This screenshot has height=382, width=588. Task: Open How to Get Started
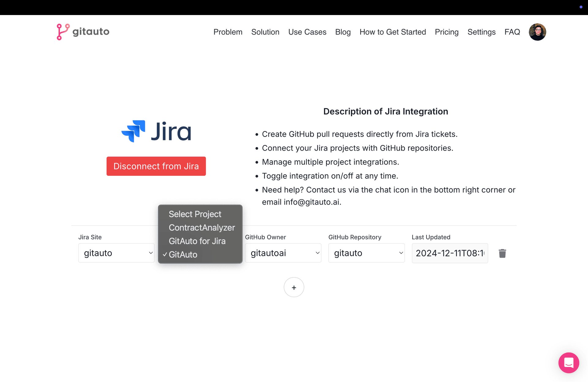point(393,32)
